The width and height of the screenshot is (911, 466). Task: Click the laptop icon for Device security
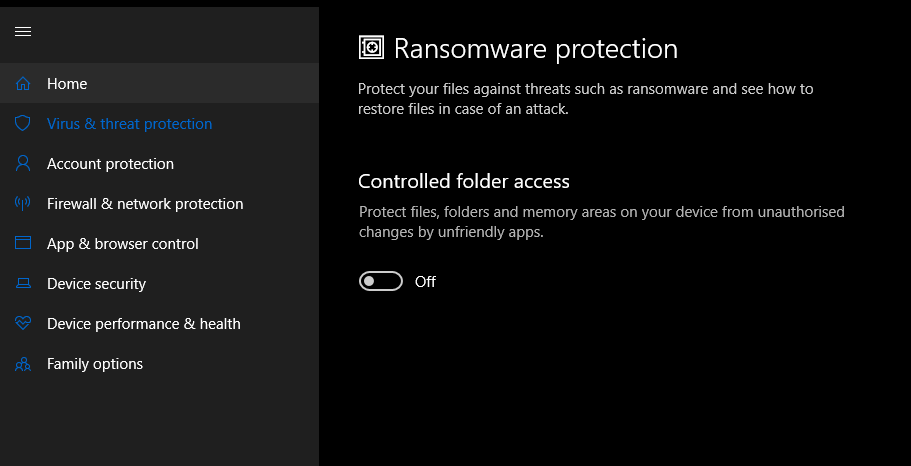(23, 284)
